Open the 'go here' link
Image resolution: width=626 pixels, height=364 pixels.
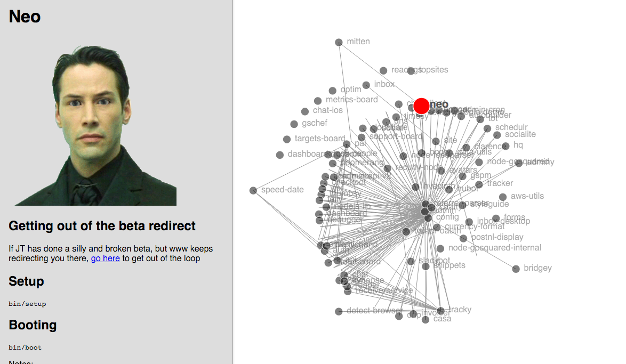point(106,258)
